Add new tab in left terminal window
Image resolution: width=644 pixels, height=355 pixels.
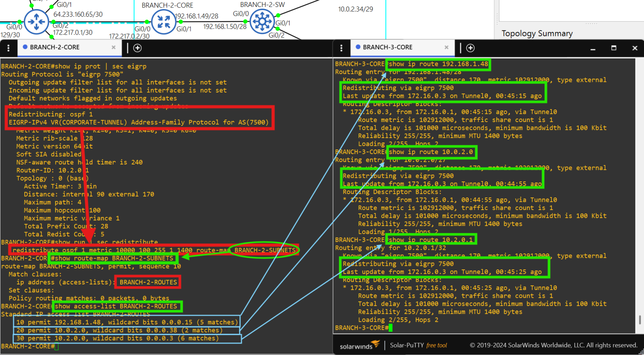point(138,48)
